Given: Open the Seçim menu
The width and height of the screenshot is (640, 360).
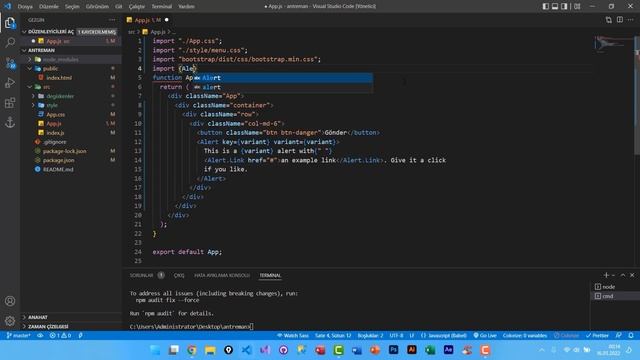Looking at the screenshot, I should coord(72,7).
